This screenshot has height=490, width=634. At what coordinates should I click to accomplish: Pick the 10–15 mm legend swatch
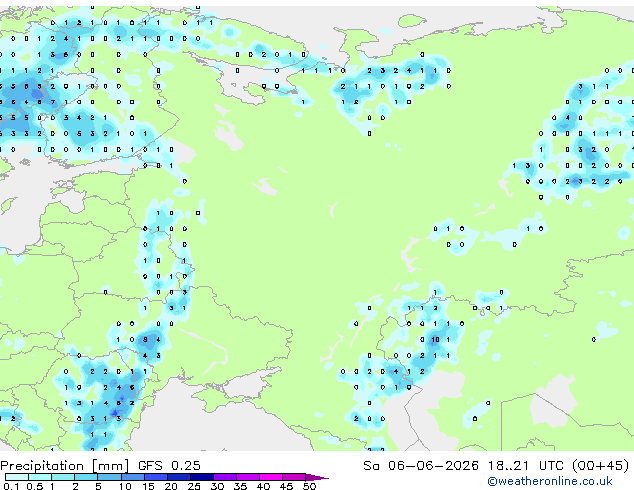coord(132,477)
